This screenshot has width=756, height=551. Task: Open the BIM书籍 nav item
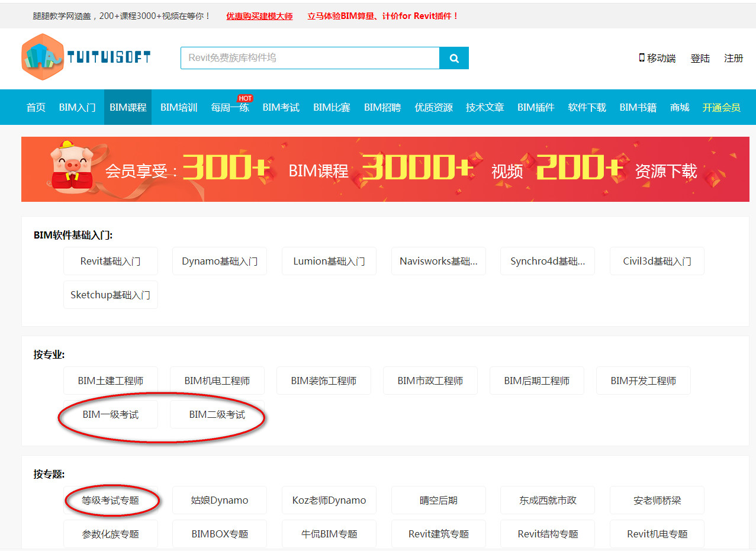coord(638,107)
